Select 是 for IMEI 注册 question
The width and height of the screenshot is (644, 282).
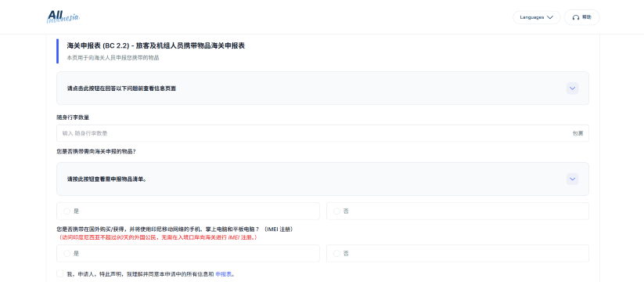(x=188, y=253)
